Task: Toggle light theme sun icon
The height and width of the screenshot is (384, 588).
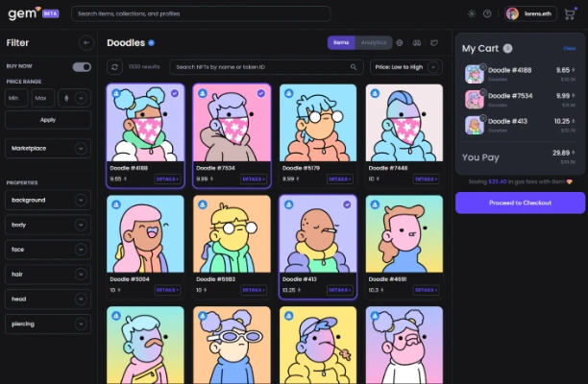Action: 472,13
